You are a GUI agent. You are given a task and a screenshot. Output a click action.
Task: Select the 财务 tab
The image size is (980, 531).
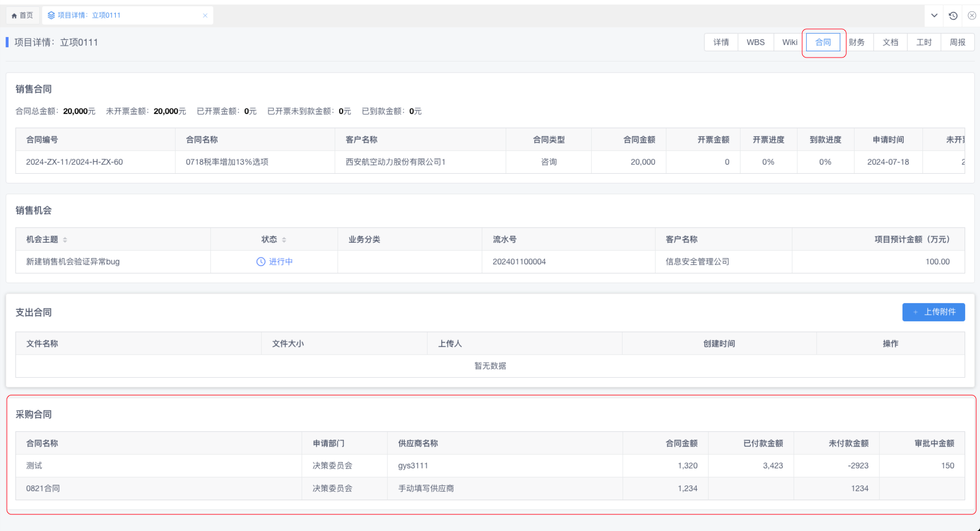(856, 42)
